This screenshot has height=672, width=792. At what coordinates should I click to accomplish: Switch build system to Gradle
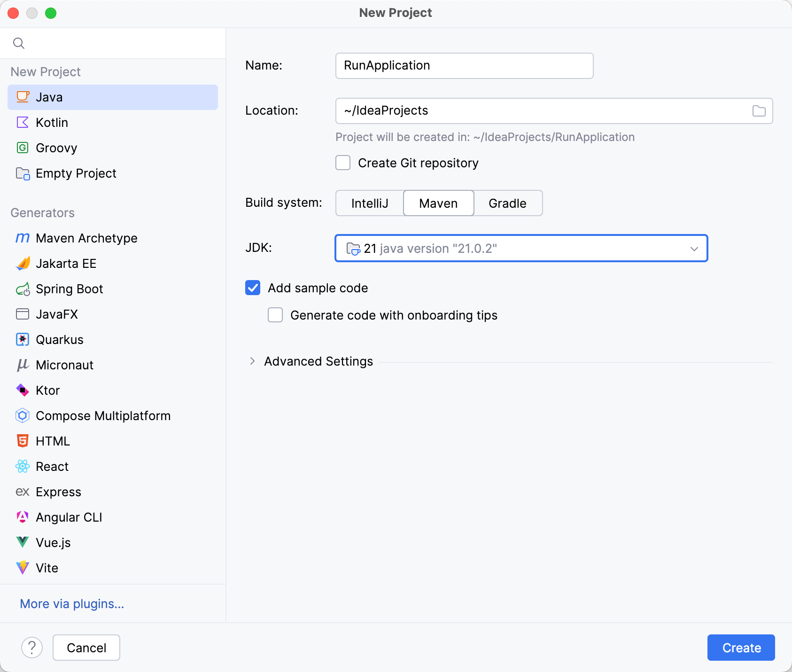(x=507, y=203)
